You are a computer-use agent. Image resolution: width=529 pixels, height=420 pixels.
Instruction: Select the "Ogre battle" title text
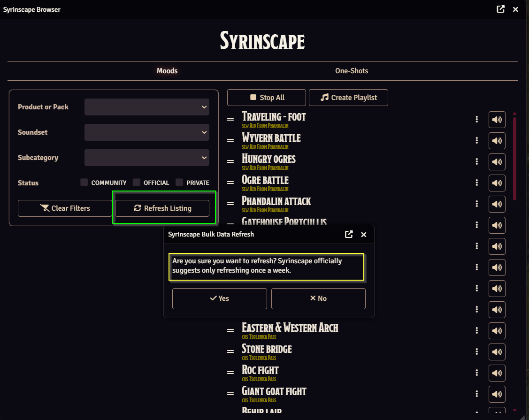tap(265, 180)
